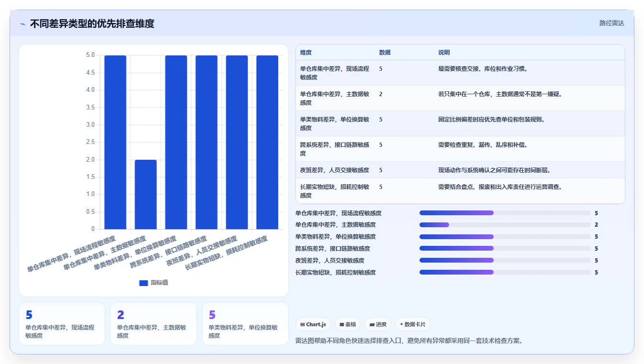Open the data card showing 5 现场流程敏感度
Image resolution: width=644 pixels, height=364 pixels.
coord(62,323)
